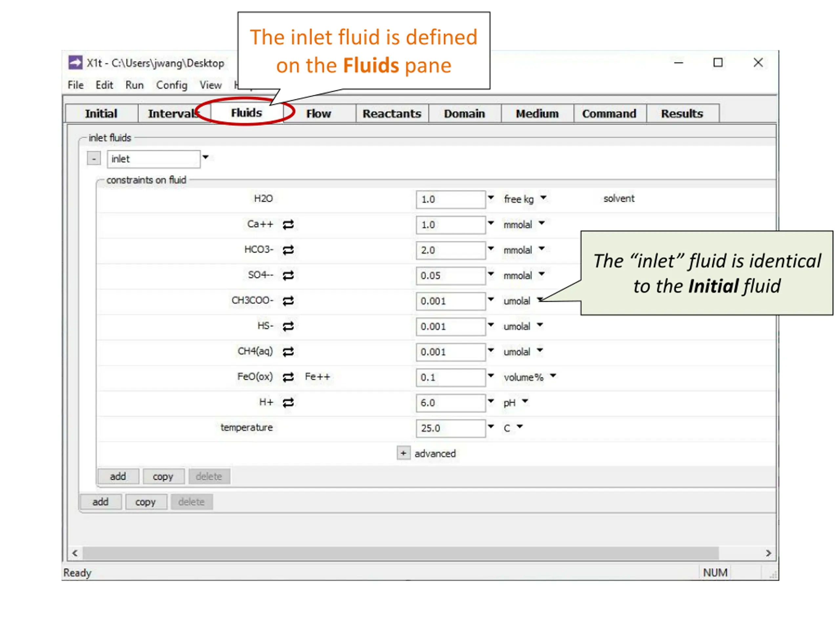Click the H+ pH value field 6.0
840x630 pixels.
click(451, 403)
